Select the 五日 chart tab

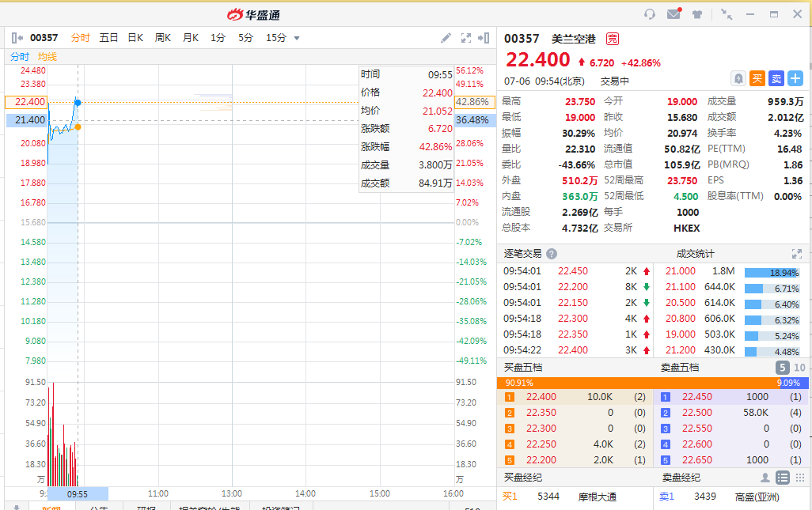coord(108,38)
